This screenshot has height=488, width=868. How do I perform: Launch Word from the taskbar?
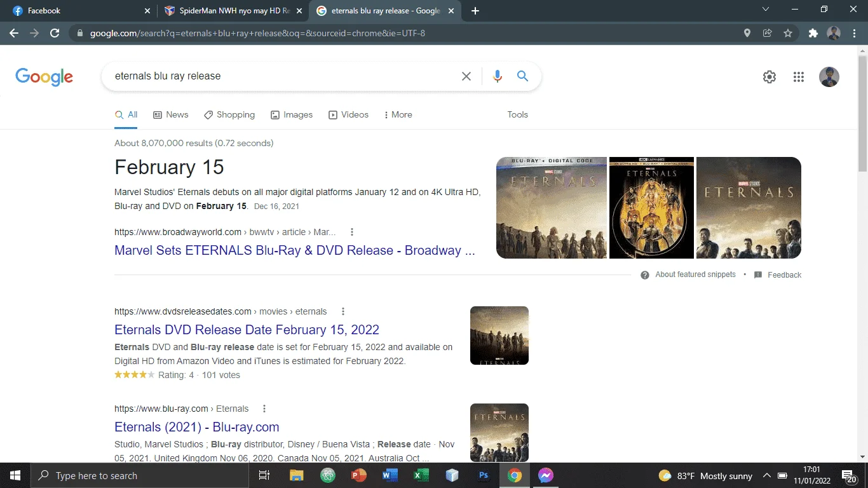[x=390, y=475]
